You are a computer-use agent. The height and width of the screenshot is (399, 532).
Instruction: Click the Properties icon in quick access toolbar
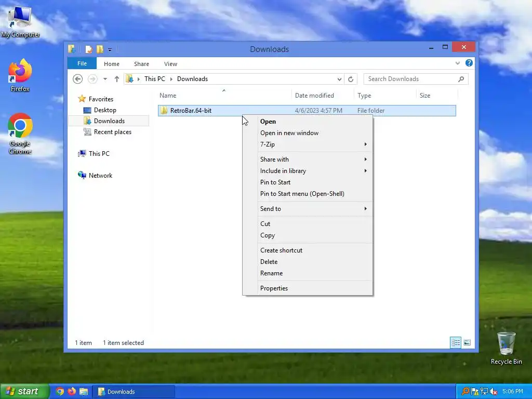coord(88,49)
